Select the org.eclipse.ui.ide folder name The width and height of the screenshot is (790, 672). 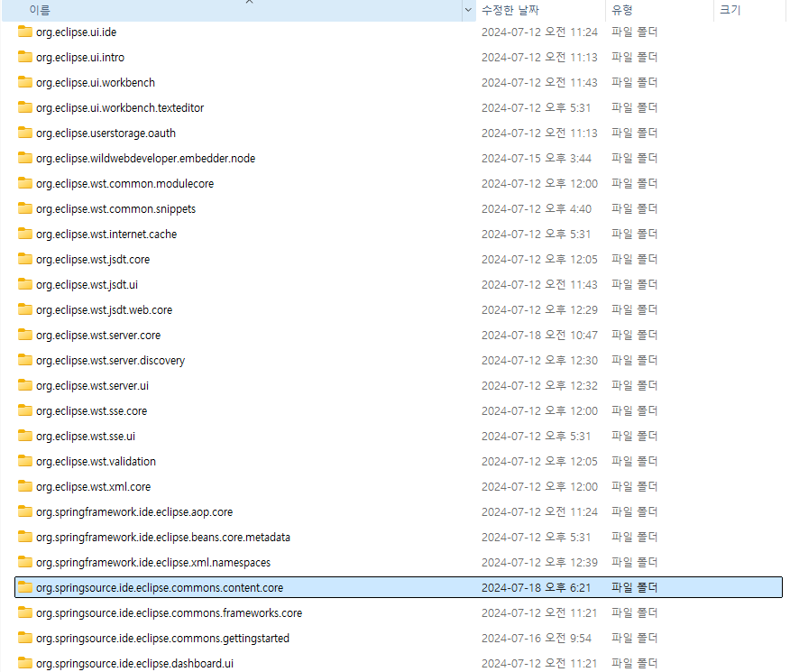(x=76, y=32)
